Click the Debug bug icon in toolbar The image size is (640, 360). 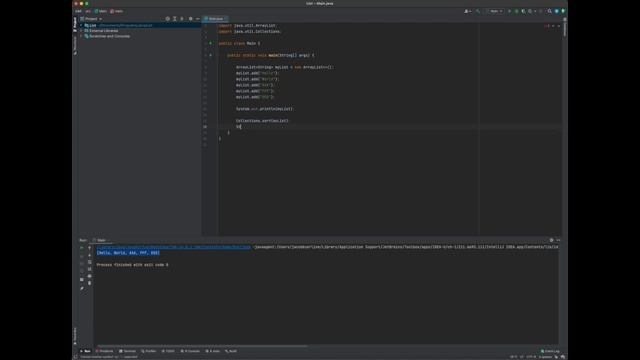click(516, 11)
